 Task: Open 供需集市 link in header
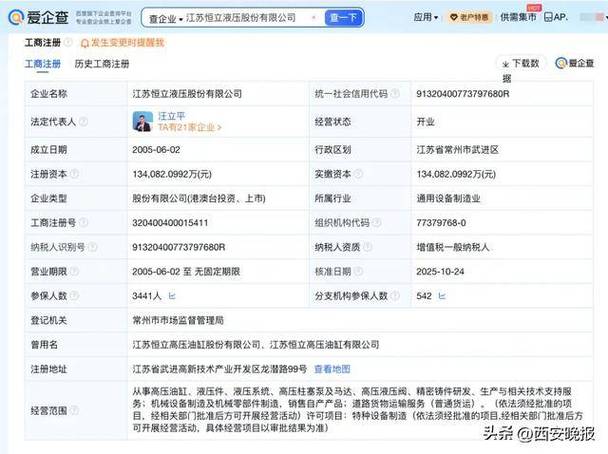(518, 17)
